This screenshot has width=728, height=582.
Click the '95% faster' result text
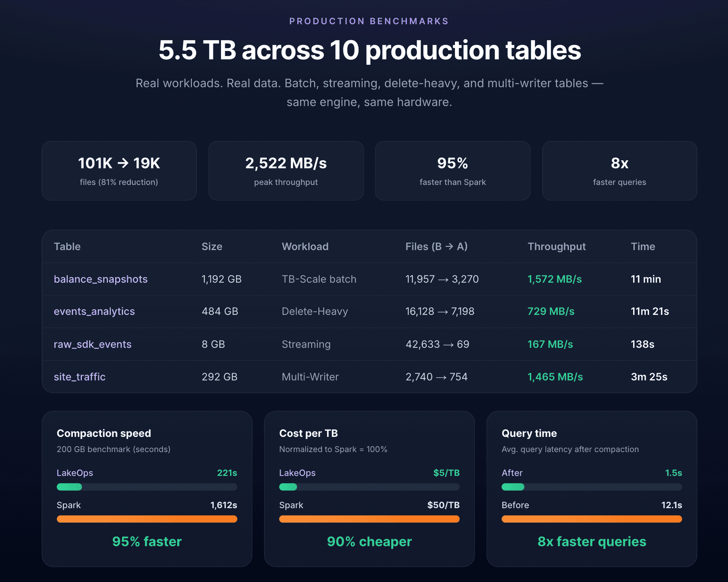[147, 541]
